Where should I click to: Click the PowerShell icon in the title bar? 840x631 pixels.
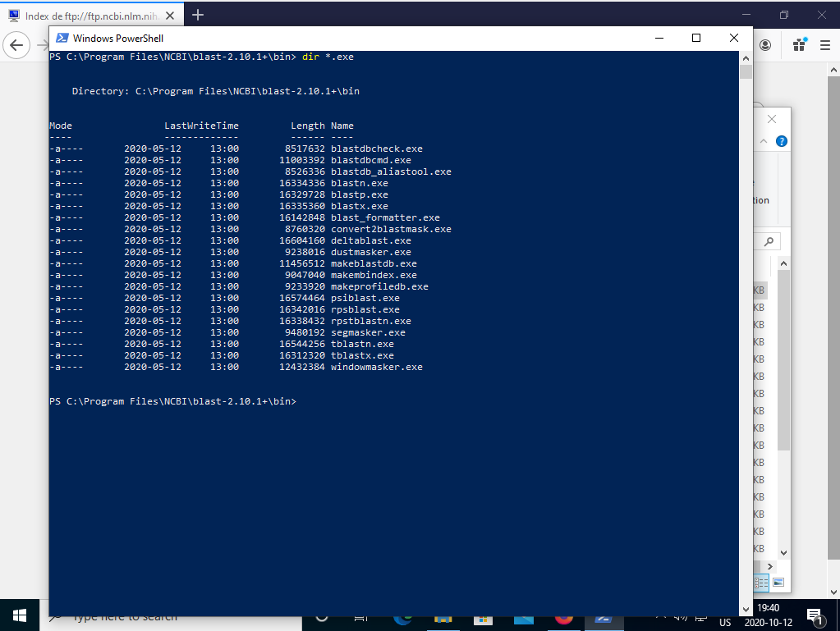click(x=62, y=38)
